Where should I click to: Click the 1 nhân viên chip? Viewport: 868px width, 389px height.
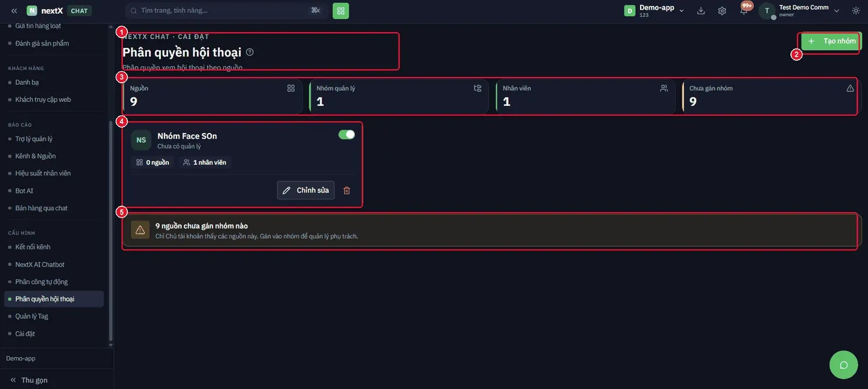click(205, 162)
